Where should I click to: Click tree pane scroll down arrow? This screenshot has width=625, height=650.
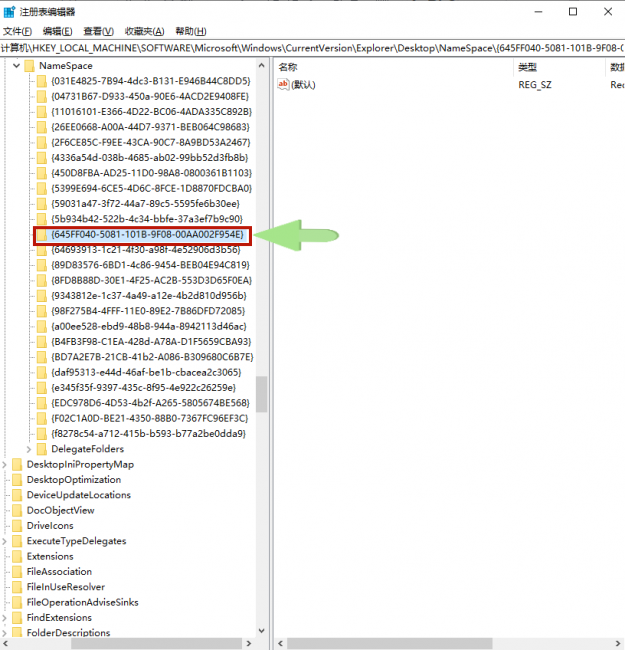click(262, 631)
